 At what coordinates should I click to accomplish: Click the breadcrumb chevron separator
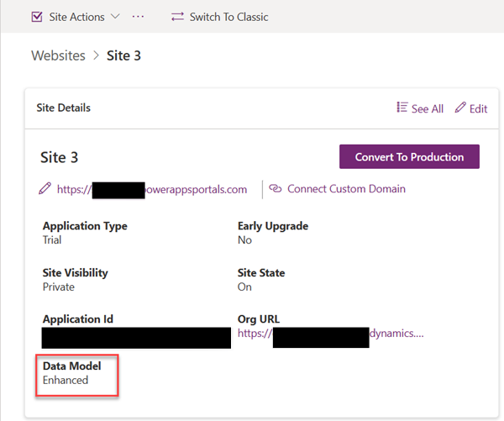[96, 56]
